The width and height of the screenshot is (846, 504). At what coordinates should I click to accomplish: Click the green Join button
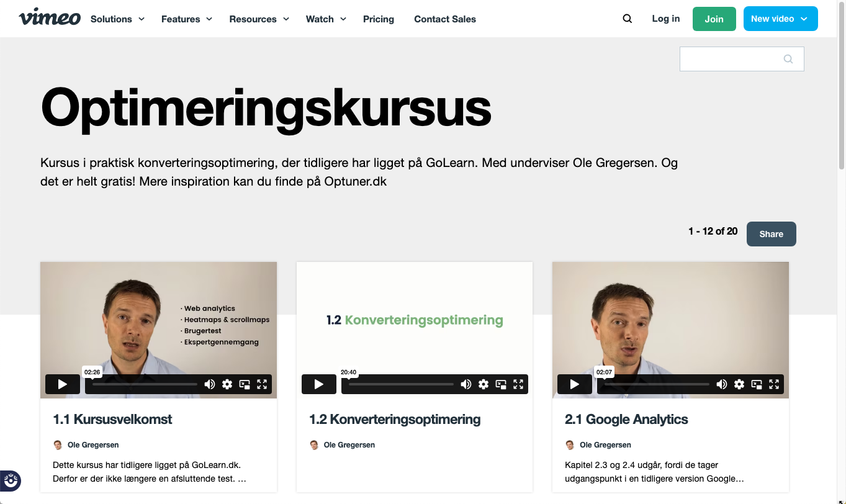tap(714, 19)
